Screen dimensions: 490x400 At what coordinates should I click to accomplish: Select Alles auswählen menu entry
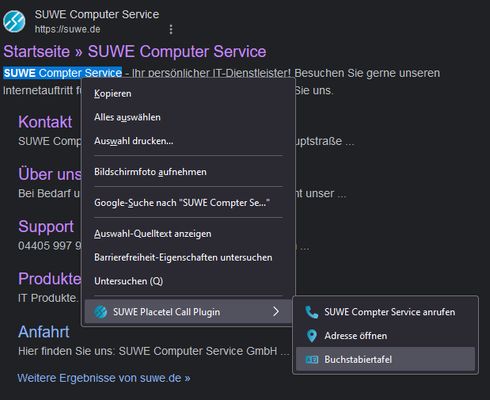188,117
